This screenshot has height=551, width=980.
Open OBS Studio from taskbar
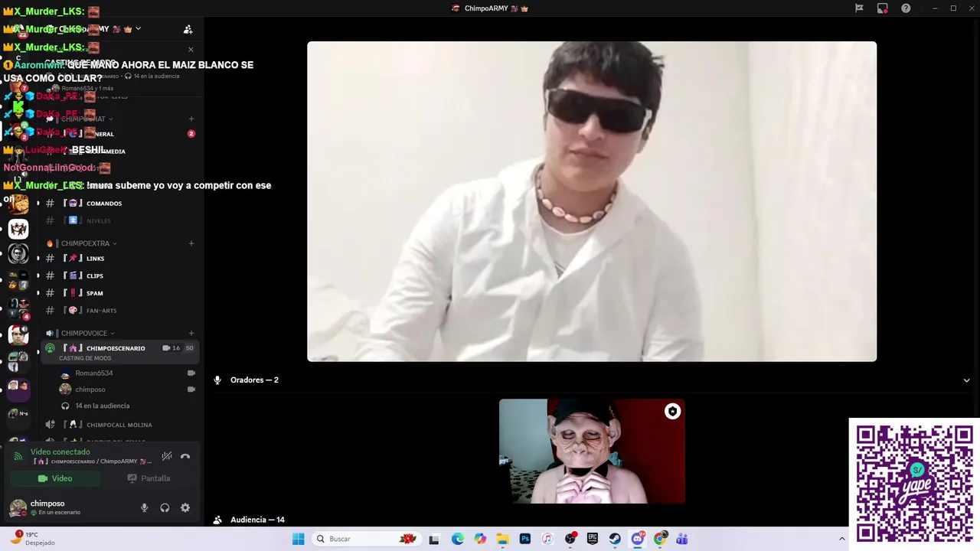point(570,540)
